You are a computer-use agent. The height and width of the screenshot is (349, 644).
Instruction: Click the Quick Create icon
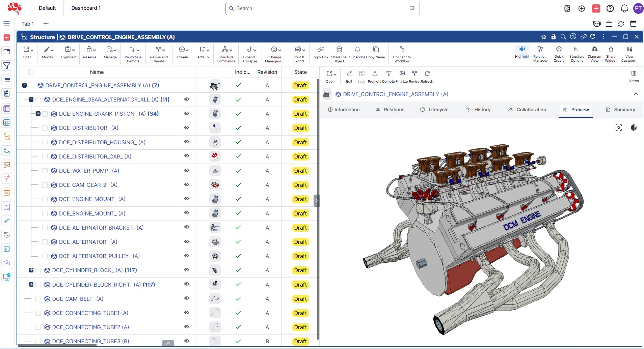click(559, 50)
